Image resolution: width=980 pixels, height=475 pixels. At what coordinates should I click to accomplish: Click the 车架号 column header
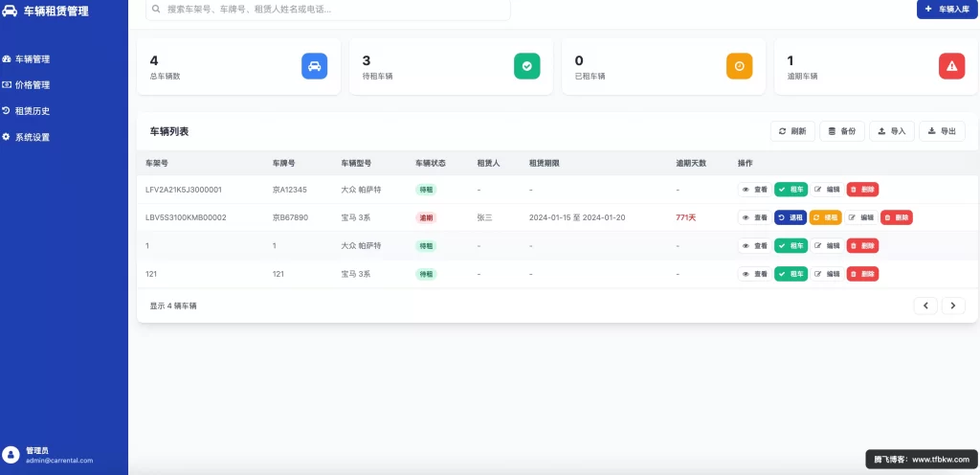coord(157,163)
